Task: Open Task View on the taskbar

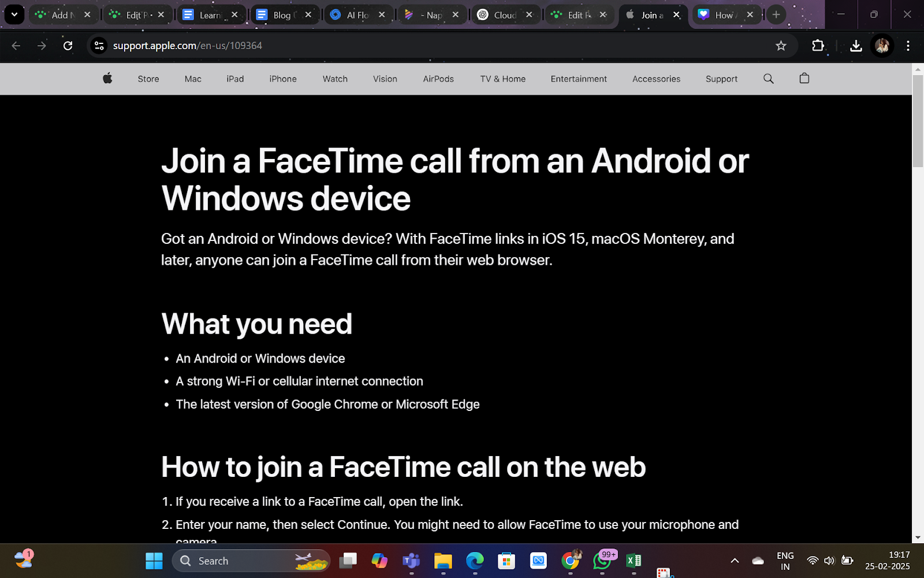Action: click(x=348, y=561)
